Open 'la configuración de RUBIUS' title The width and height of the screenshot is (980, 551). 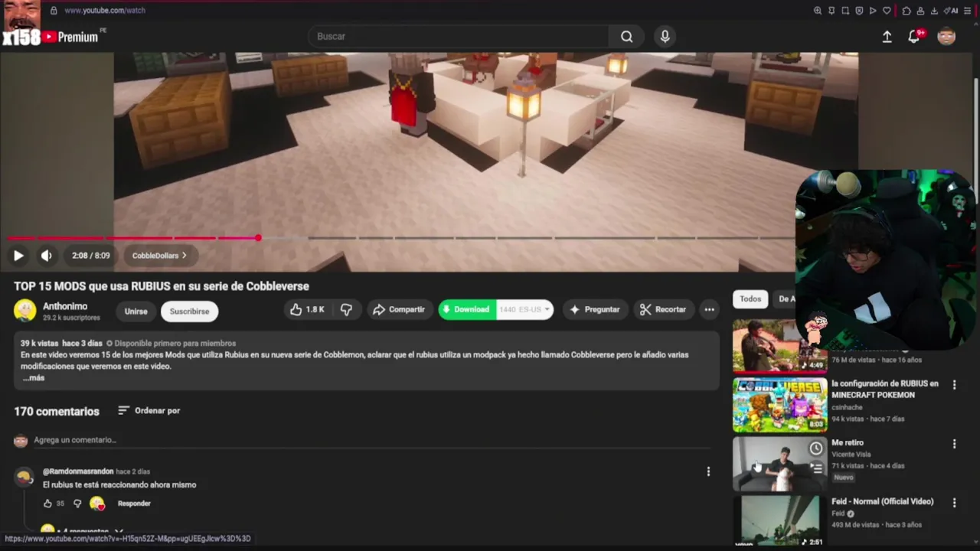click(x=884, y=390)
